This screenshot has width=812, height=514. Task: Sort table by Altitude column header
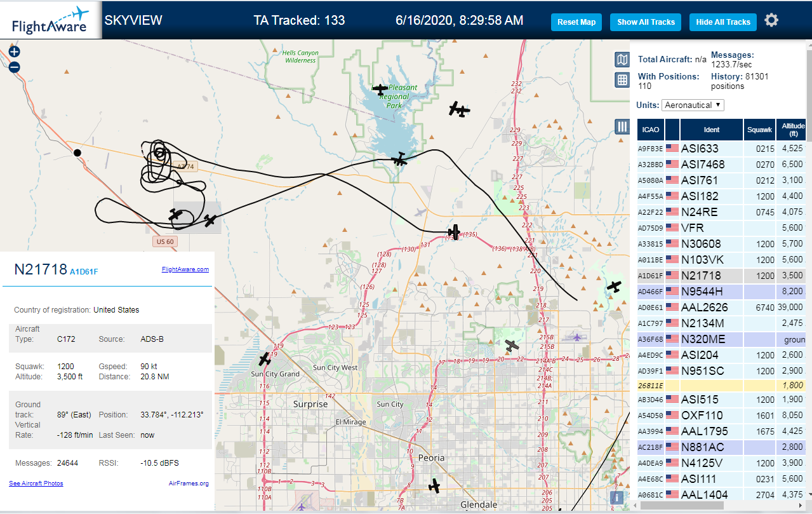[x=792, y=130]
